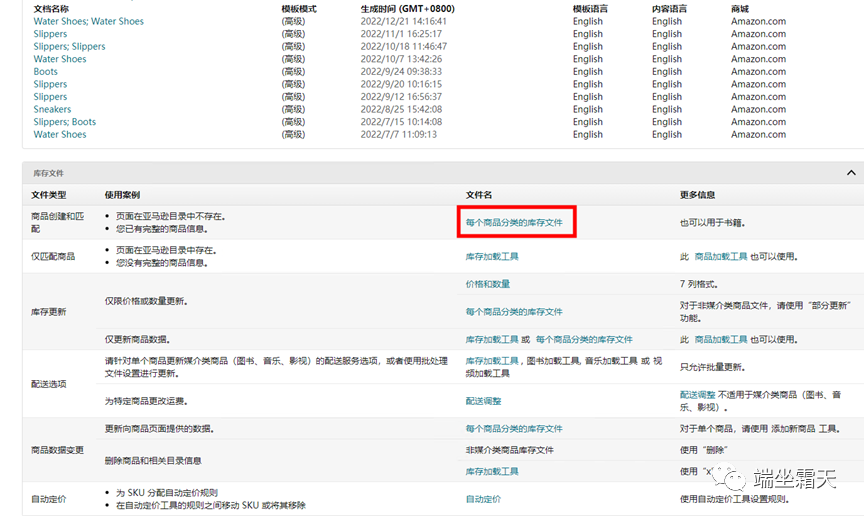Open Water Shoes document generated 2022/7/7
The height and width of the screenshot is (516, 864).
60,135
